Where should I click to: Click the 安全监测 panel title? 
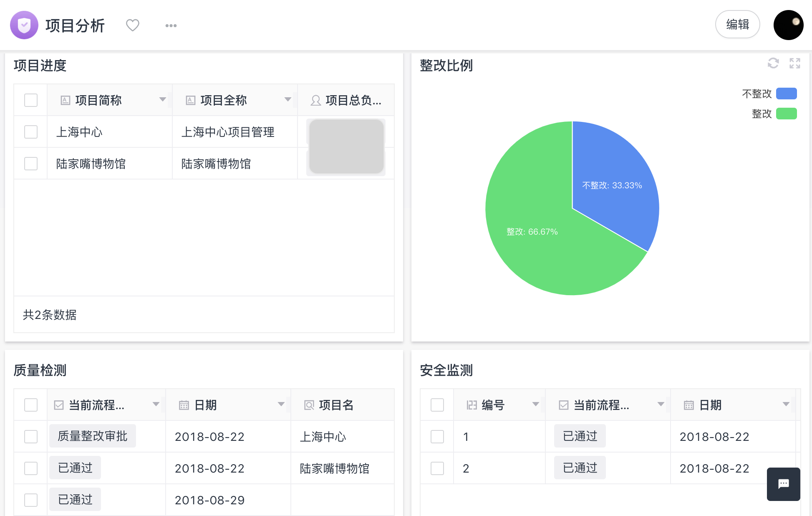coord(446,370)
